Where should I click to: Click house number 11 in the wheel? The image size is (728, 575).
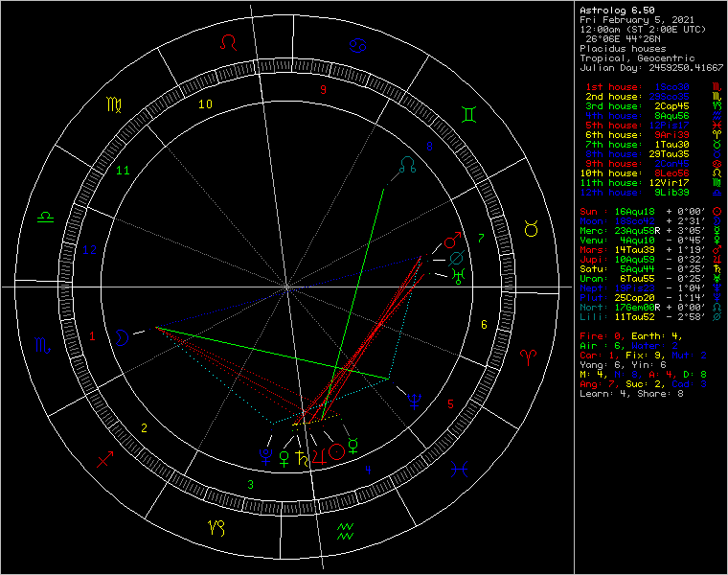(123, 171)
